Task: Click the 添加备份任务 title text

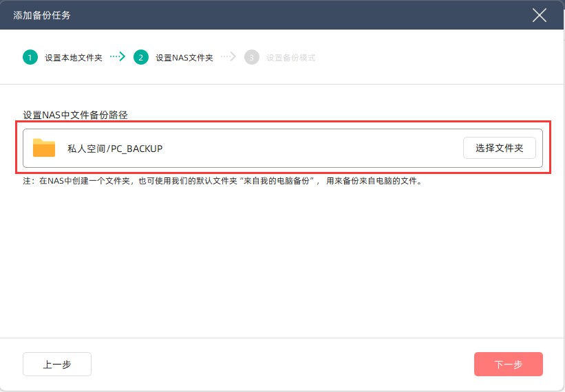Action: (x=41, y=15)
